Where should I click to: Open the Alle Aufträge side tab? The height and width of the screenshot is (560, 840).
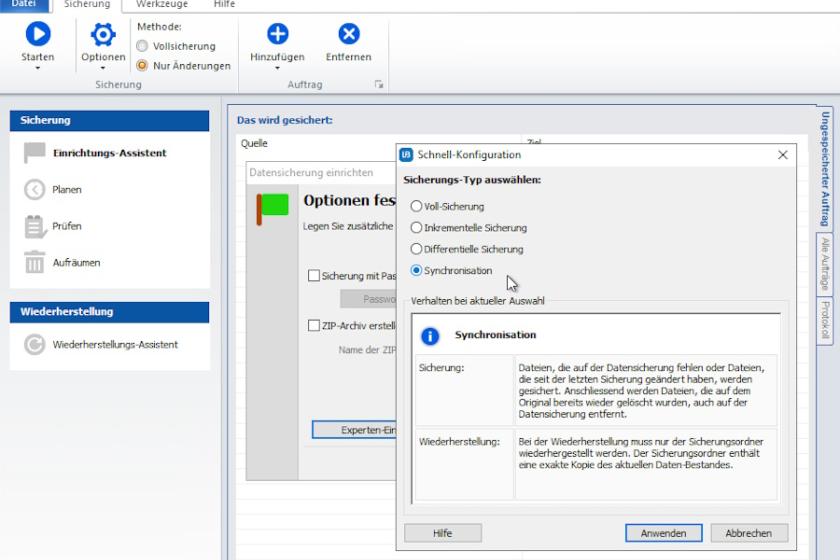pos(825,264)
